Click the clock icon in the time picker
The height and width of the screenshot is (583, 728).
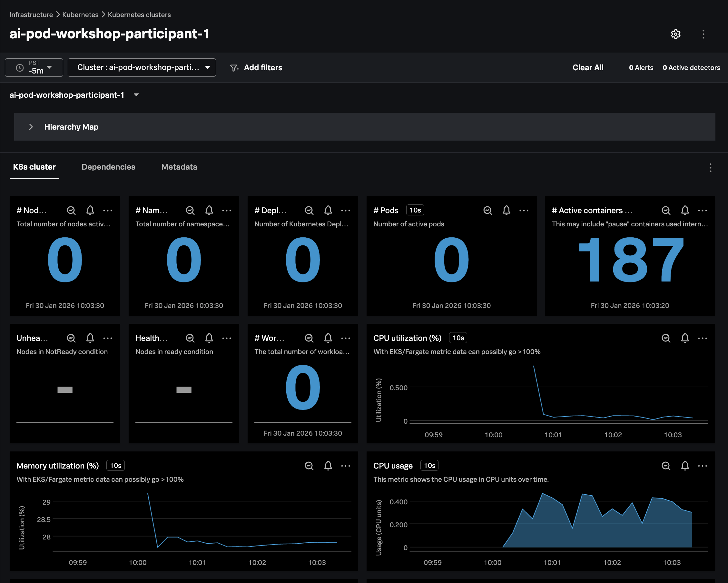tap(20, 67)
